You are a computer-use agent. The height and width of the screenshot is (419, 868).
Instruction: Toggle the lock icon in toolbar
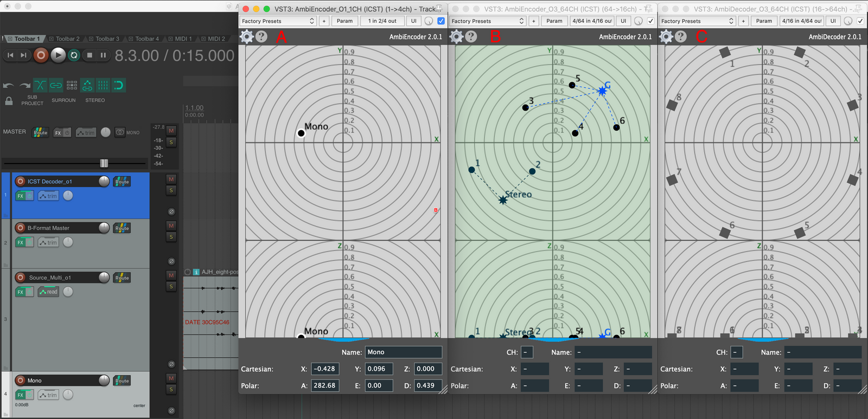tap(9, 101)
